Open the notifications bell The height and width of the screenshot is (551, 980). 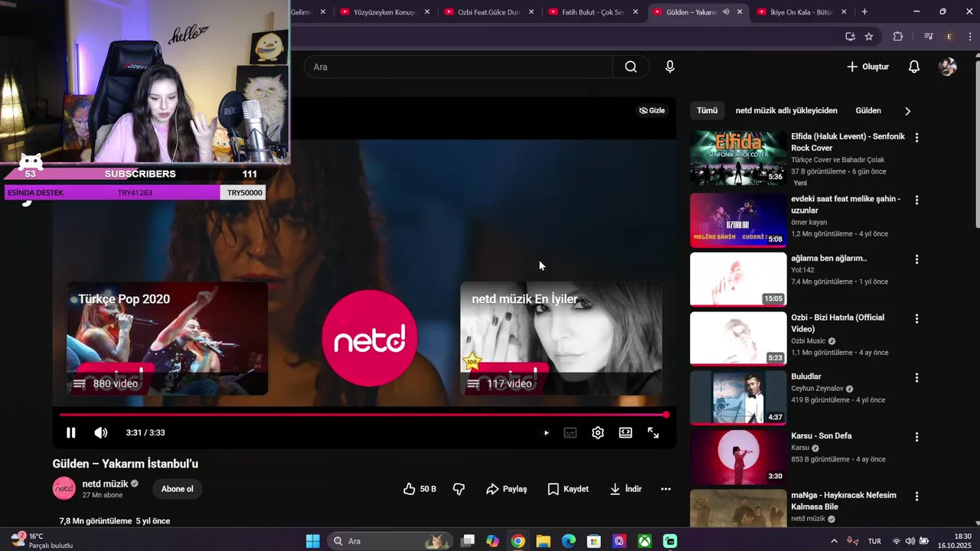[914, 67]
